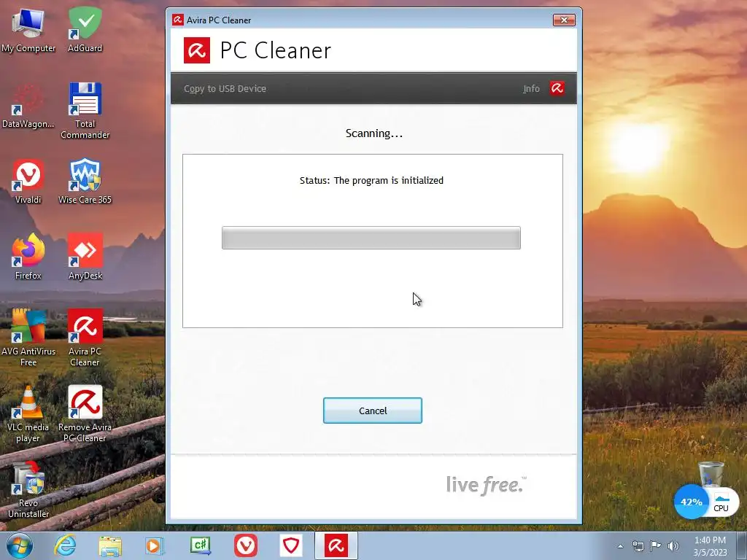Viewport: 747px width, 560px height.
Task: Open the Windows Start menu
Action: coord(20,545)
